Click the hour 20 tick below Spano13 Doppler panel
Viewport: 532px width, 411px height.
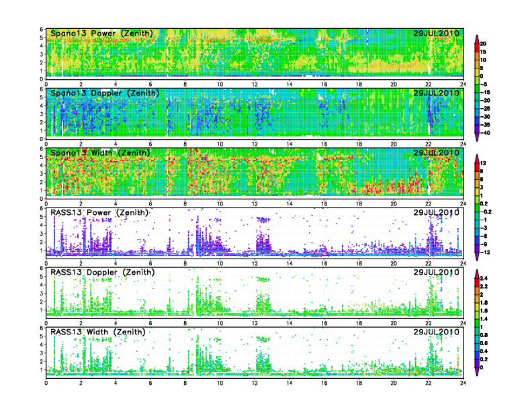(x=394, y=144)
